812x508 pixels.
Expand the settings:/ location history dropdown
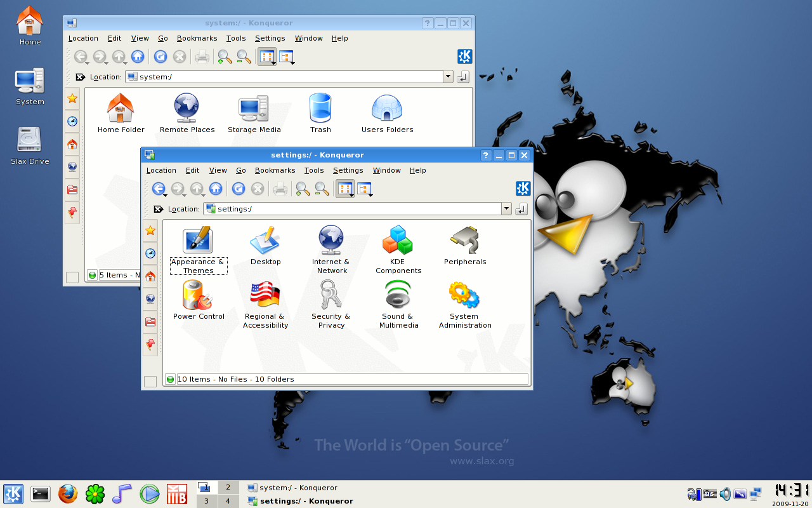[x=506, y=209]
